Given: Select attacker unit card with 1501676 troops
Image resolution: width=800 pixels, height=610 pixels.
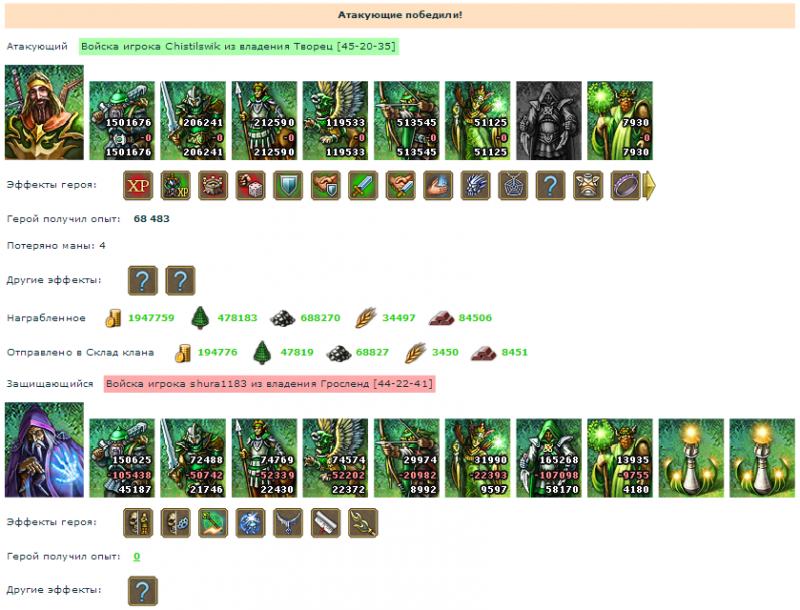Looking at the screenshot, I should pos(122,121).
